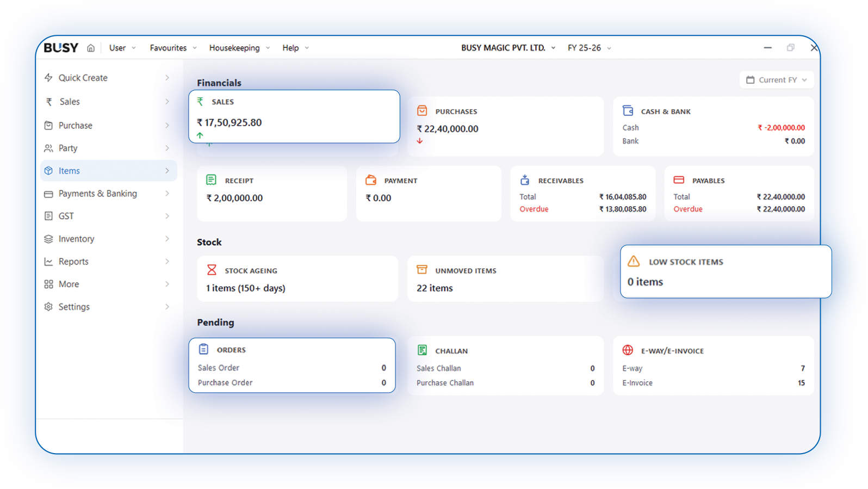Click the GST document icon in sidebar

click(x=48, y=216)
